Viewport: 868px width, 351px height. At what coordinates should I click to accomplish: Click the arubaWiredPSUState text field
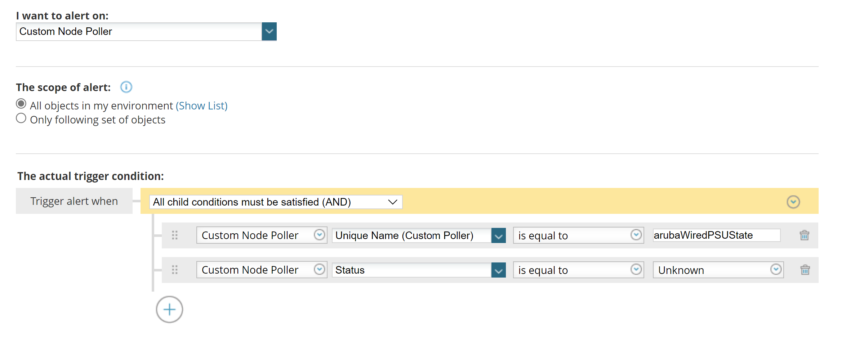pos(716,235)
